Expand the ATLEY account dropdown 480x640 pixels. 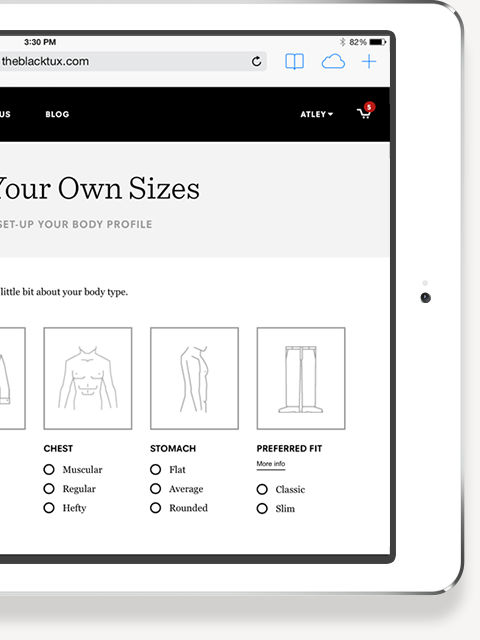[x=317, y=114]
